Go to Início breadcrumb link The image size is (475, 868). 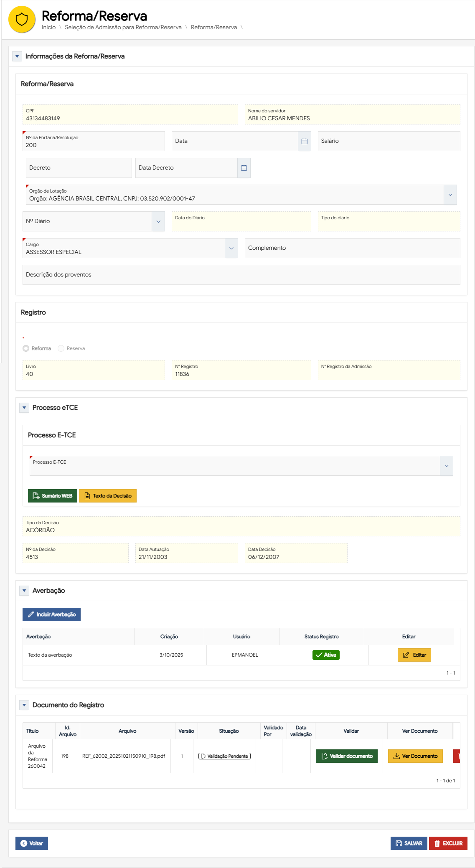point(48,28)
